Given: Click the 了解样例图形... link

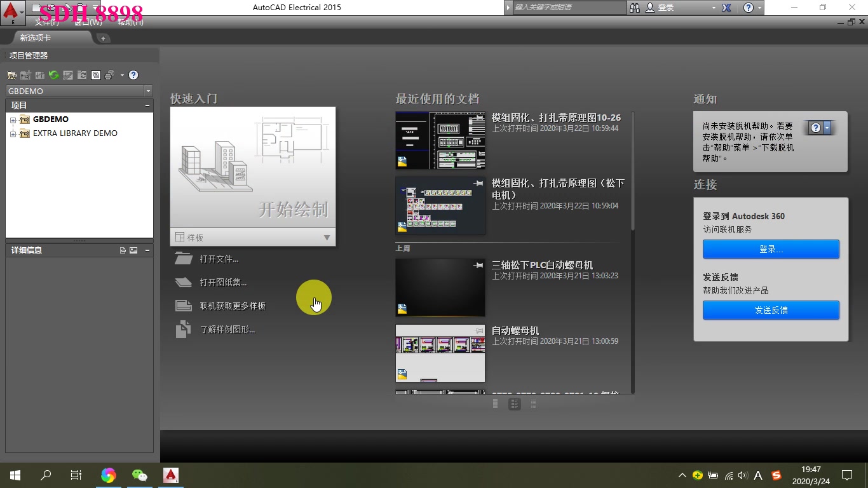Looking at the screenshot, I should pyautogui.click(x=227, y=330).
